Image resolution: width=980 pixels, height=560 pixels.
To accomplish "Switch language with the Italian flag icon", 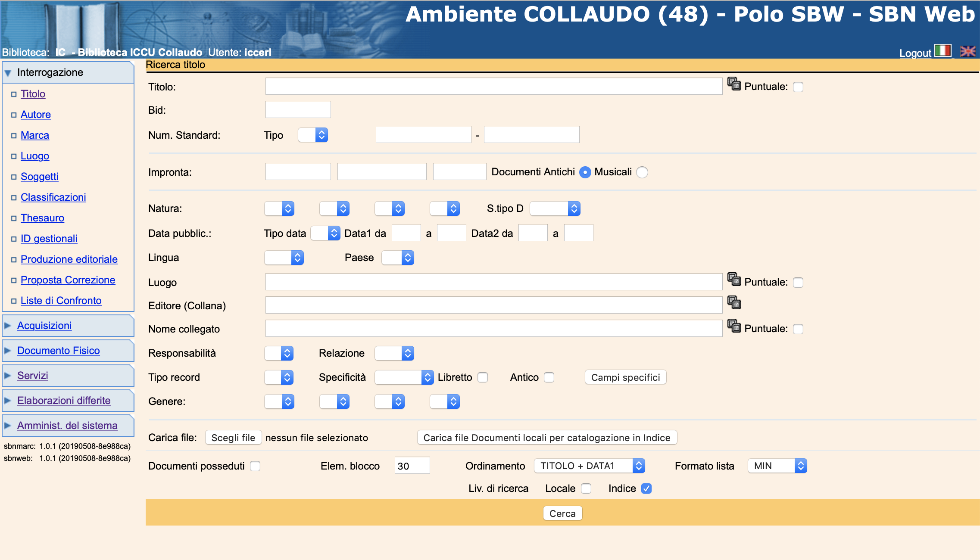I will (x=943, y=51).
